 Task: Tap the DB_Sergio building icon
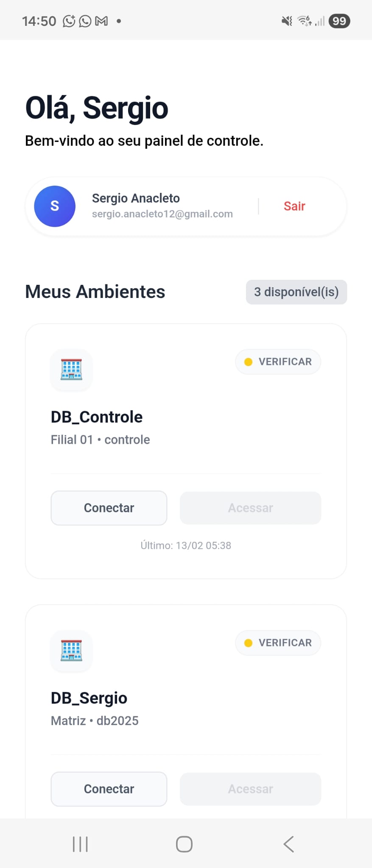coord(71,651)
